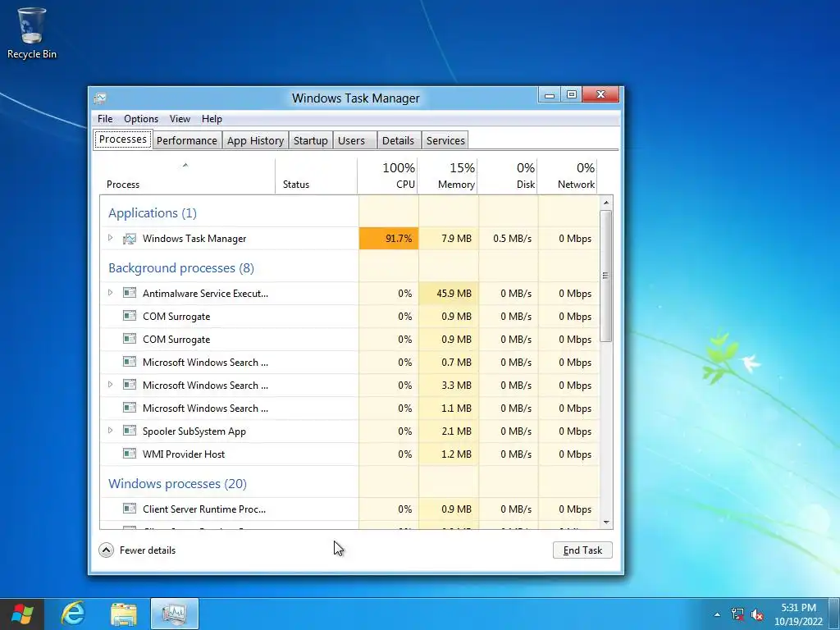Viewport: 840px width, 630px height.
Task: Select the Client Server Runtime Process row
Action: click(349, 509)
